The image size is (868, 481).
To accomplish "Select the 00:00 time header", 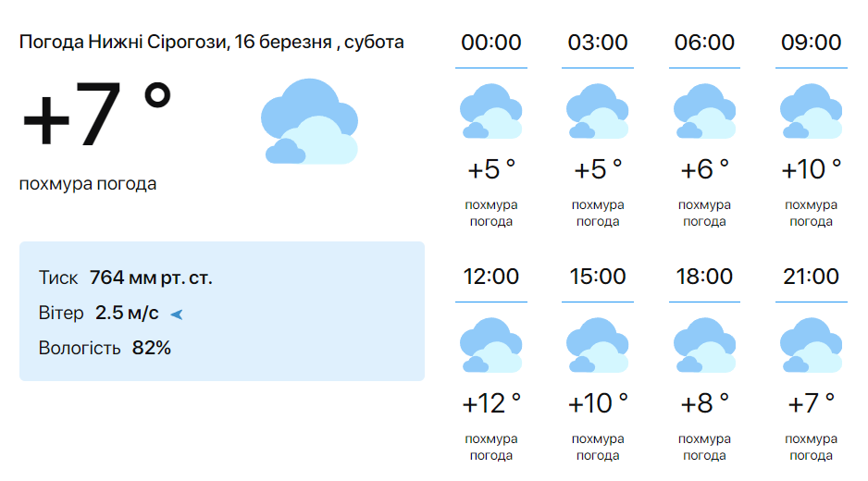I will click(491, 43).
